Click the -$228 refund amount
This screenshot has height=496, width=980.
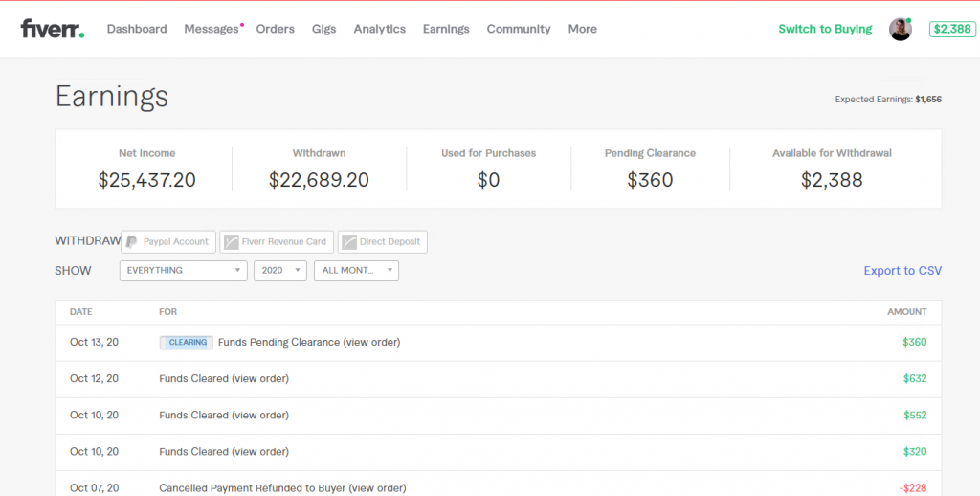913,488
